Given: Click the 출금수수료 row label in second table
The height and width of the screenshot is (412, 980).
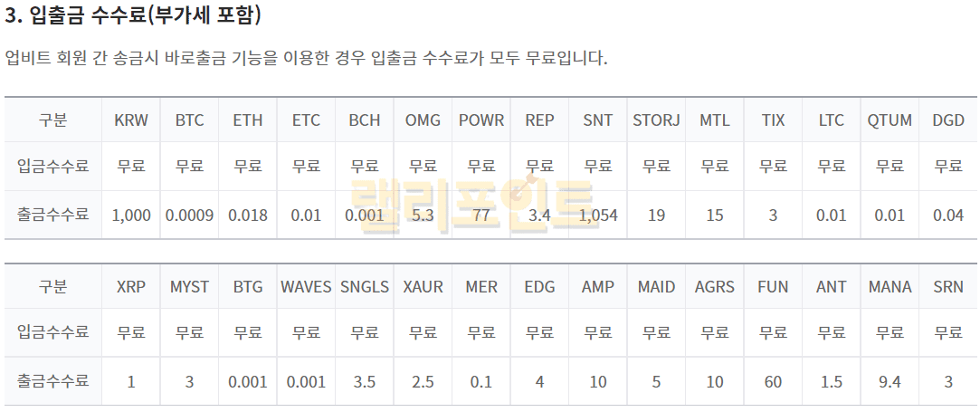Looking at the screenshot, I should click(x=52, y=381).
